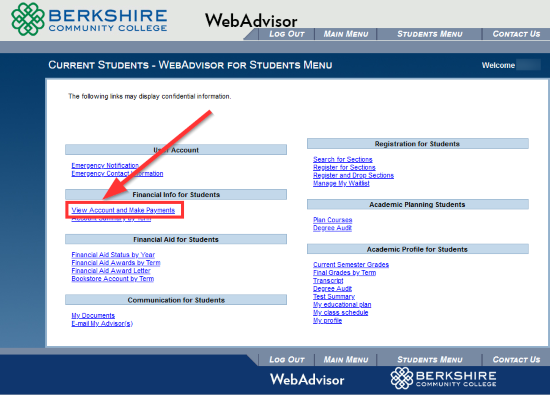Open Financial Aid Awards by Term
This screenshot has width=550, height=395.
coord(116,263)
